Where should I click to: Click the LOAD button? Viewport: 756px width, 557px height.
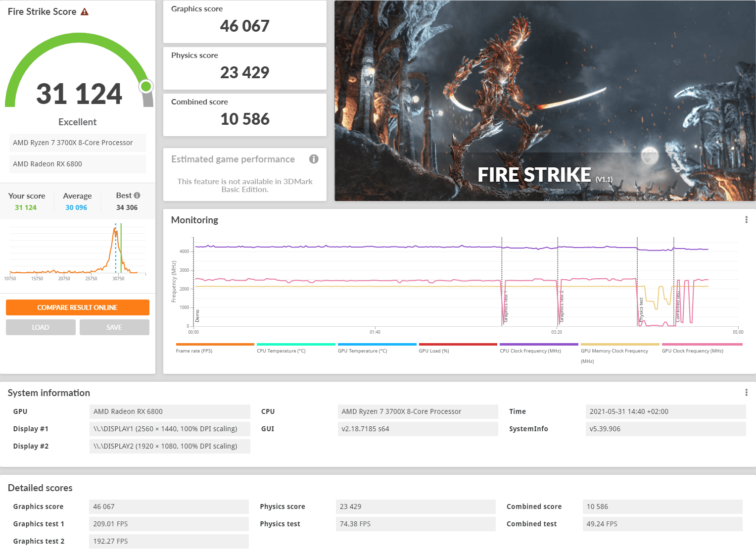[41, 327]
